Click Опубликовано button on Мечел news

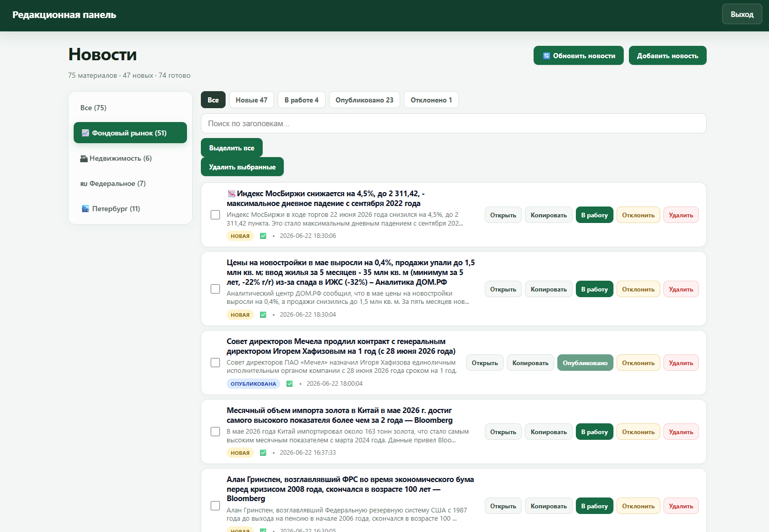(x=585, y=363)
